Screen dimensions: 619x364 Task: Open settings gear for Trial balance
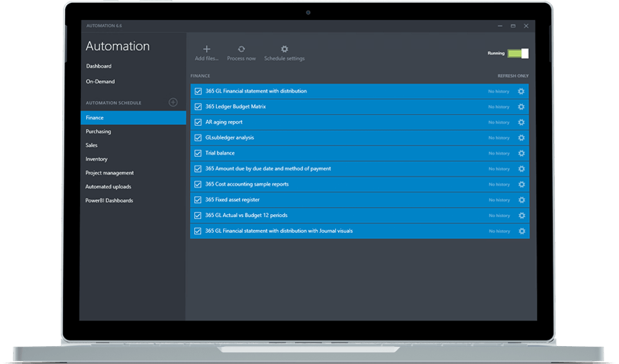521,153
